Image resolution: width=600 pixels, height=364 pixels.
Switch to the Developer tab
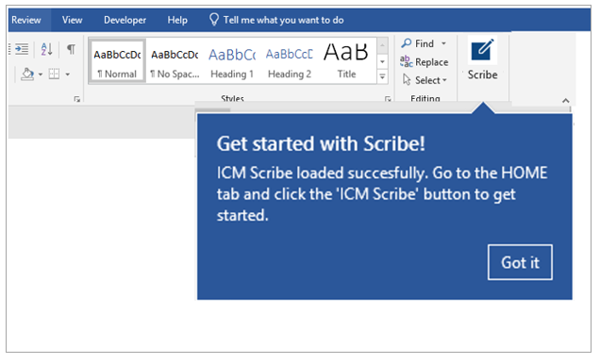click(x=125, y=20)
